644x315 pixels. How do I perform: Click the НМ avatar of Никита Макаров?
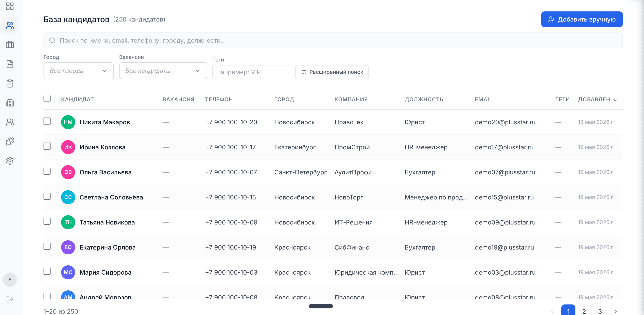pos(68,122)
